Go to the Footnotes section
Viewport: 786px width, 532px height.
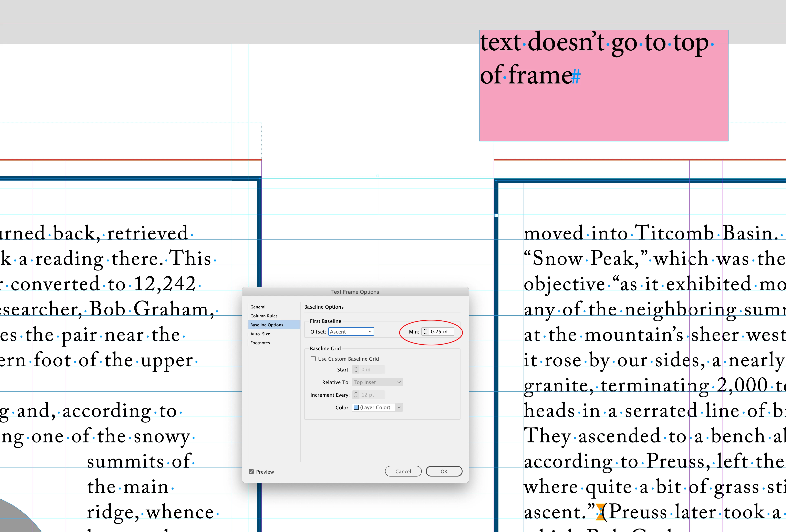[x=260, y=343]
